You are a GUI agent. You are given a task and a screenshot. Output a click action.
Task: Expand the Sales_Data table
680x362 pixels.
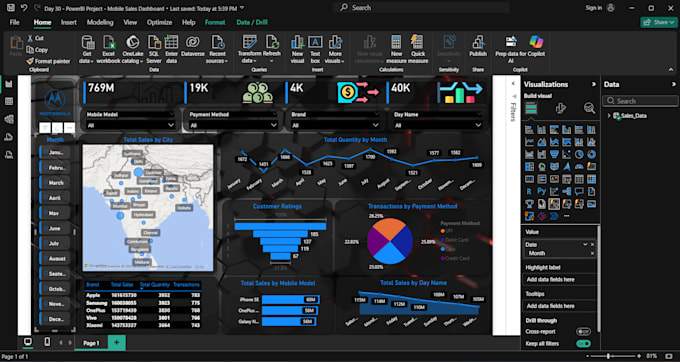point(609,116)
